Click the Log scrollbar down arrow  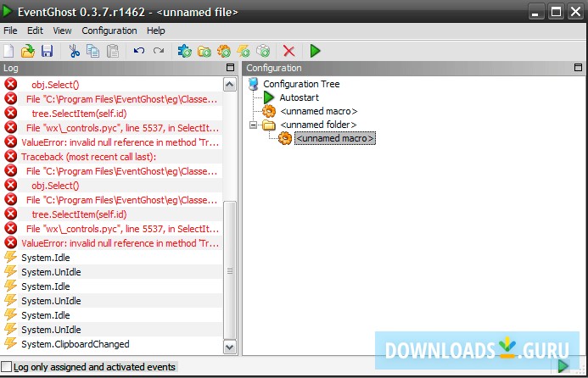[x=229, y=347]
